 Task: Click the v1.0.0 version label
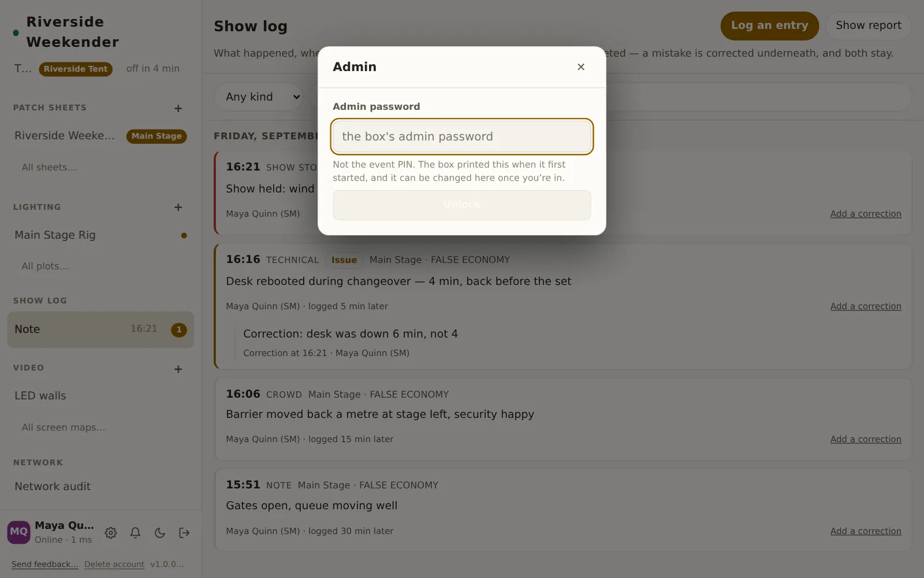click(167, 564)
